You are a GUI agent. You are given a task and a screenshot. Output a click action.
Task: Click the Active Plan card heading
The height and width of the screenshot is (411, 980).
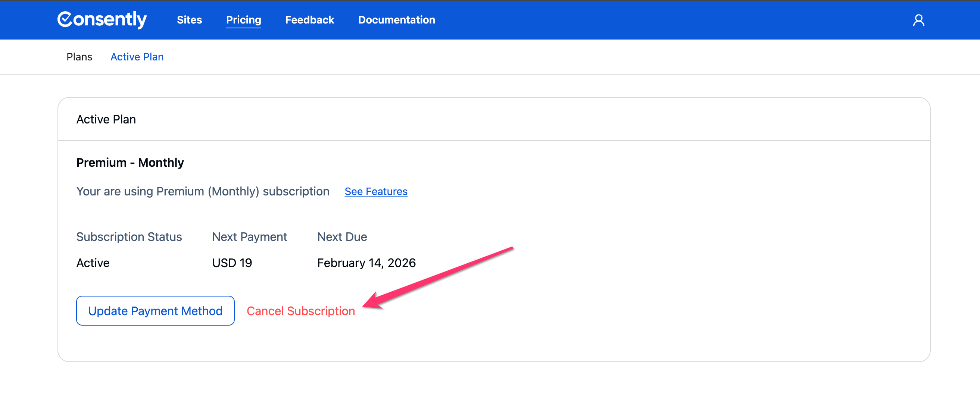106,119
